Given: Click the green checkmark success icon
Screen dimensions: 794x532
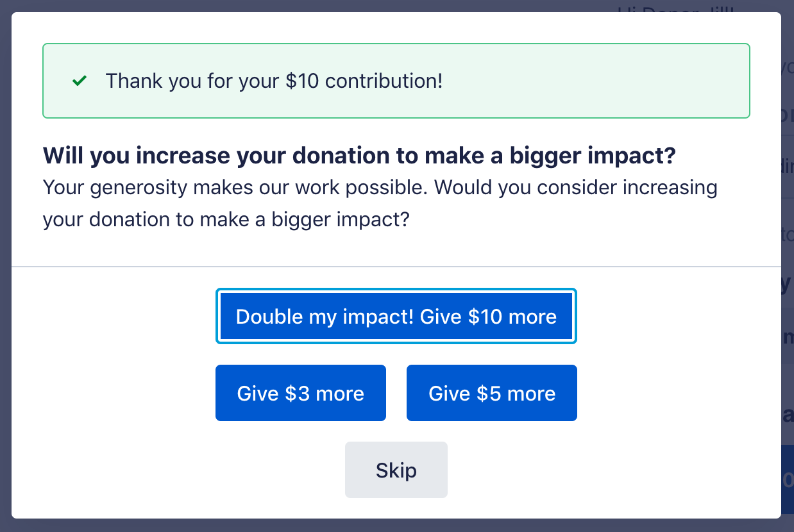Looking at the screenshot, I should pos(80,81).
